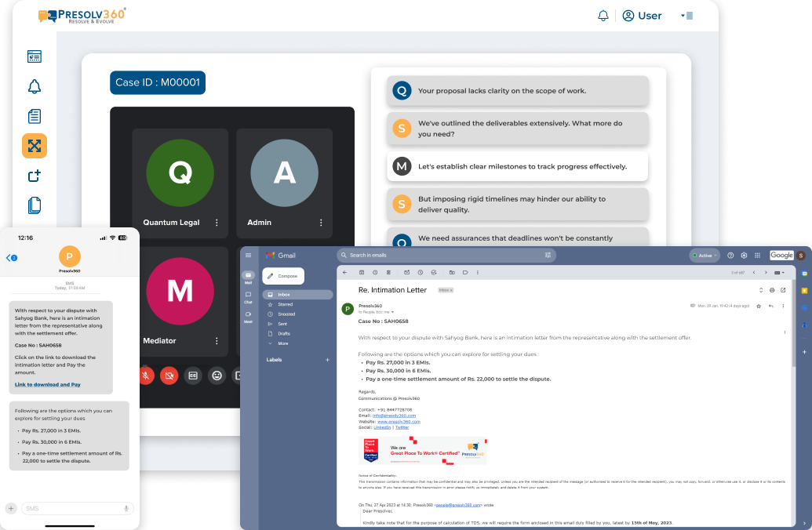Open Gmail main hamburger menu
812x530 pixels.
click(x=248, y=255)
